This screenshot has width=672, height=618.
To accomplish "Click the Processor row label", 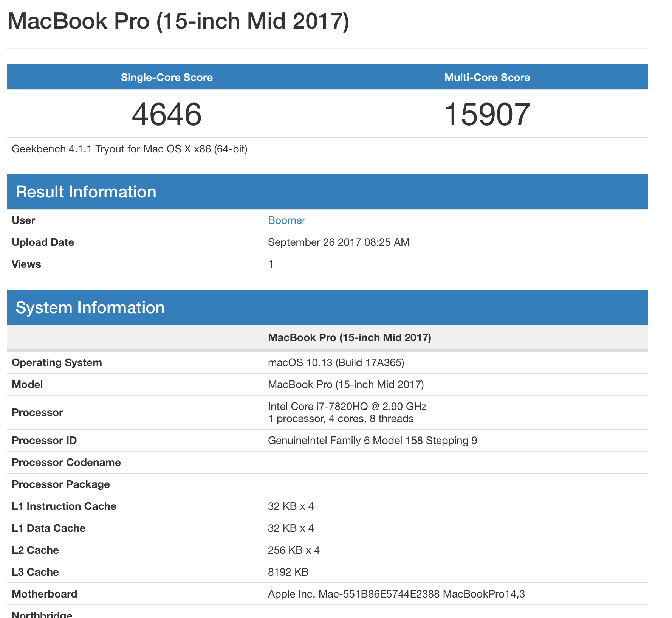I will [x=37, y=412].
